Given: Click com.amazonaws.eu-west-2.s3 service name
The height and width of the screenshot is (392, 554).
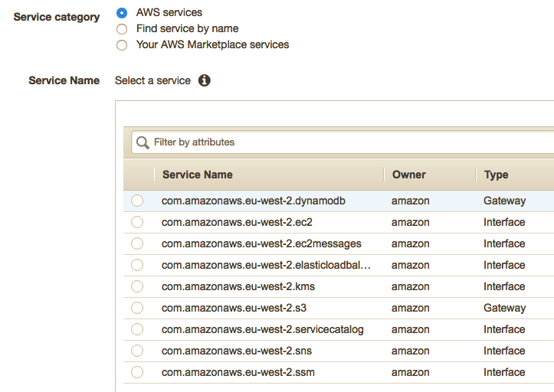Looking at the screenshot, I should 234,308.
